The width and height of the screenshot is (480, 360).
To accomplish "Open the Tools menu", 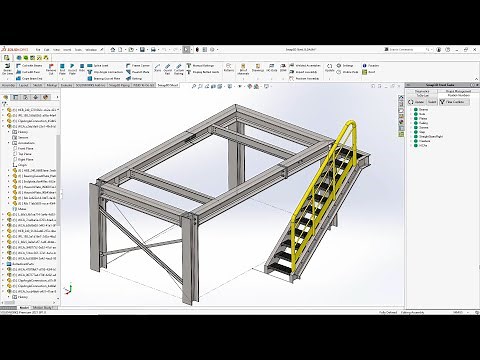I will pyautogui.click(x=78, y=50).
